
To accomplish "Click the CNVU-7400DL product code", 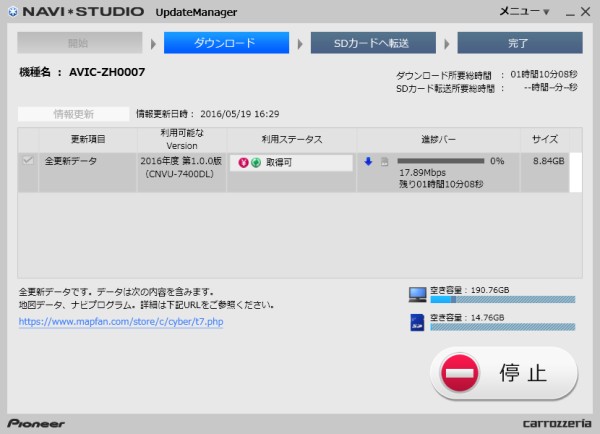I will (180, 174).
